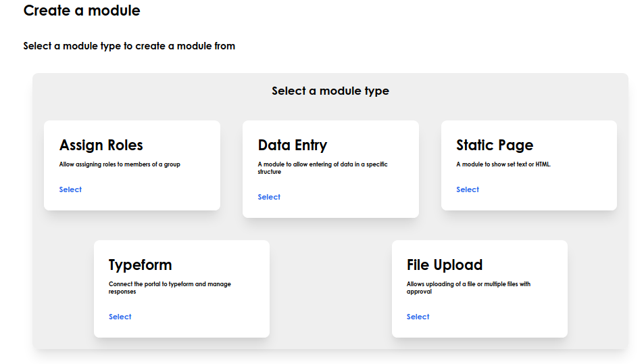Click the Data Entry card title
The height and width of the screenshot is (364, 644).
pos(293,145)
